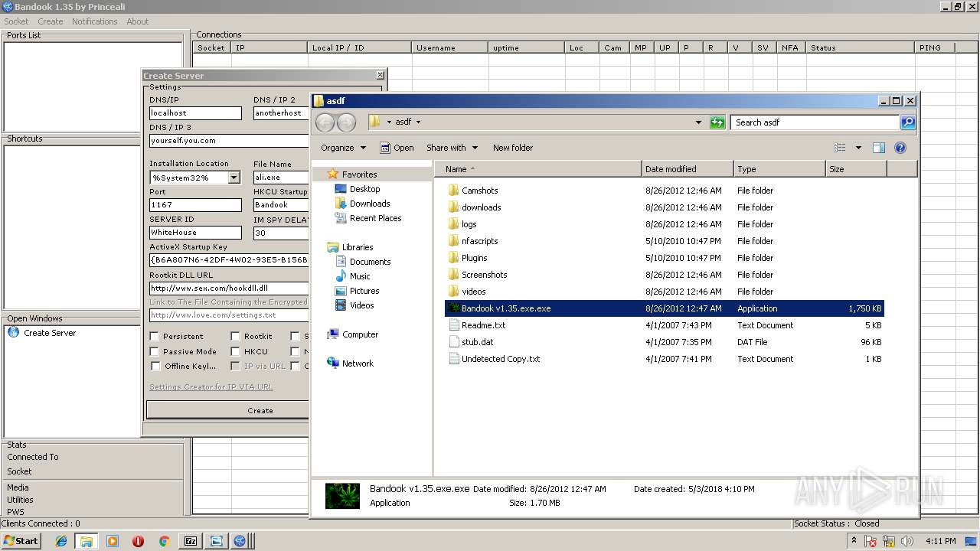
Task: Open the Organize menu in Explorer
Action: click(x=343, y=148)
